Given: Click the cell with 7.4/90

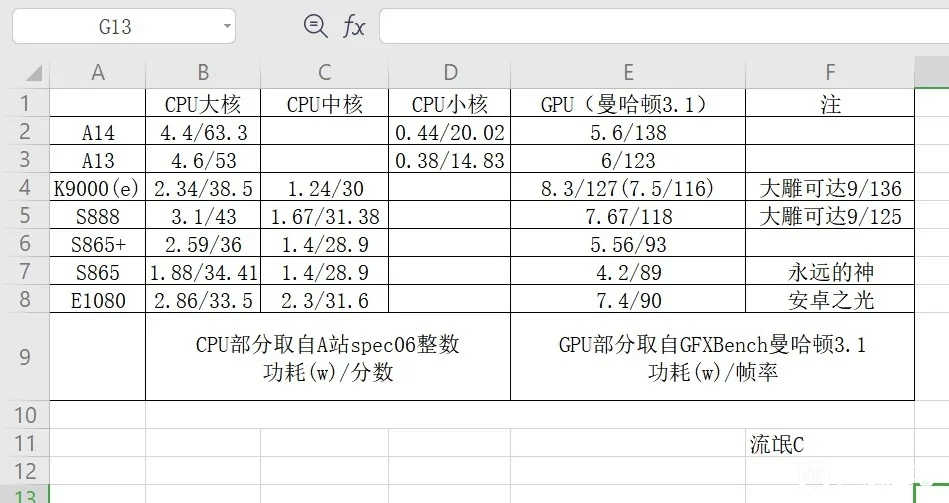Looking at the screenshot, I should click(x=628, y=298).
